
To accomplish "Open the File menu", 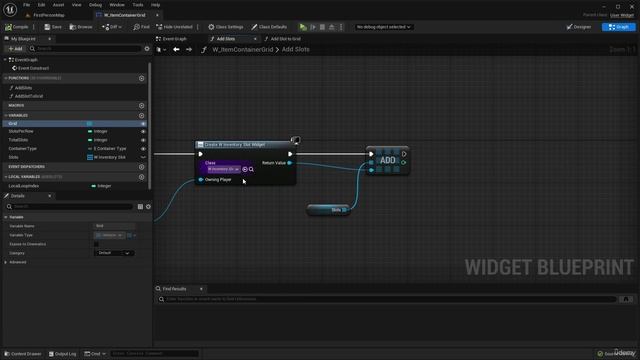I will (27, 5).
